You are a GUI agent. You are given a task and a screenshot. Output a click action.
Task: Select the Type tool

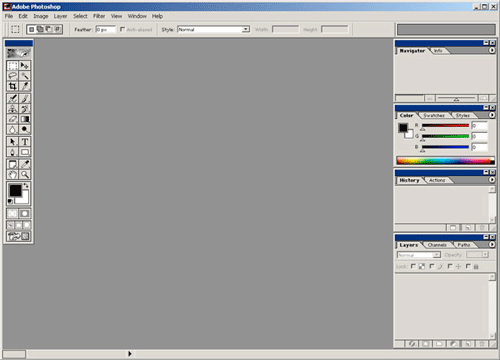(x=25, y=142)
